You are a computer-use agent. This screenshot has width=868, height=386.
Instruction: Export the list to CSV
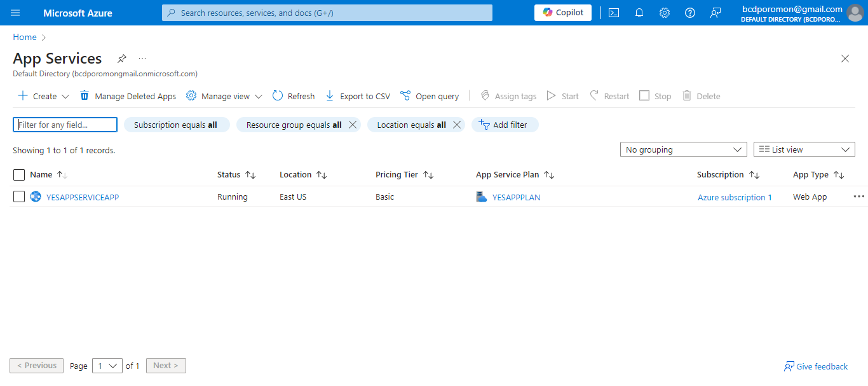358,96
